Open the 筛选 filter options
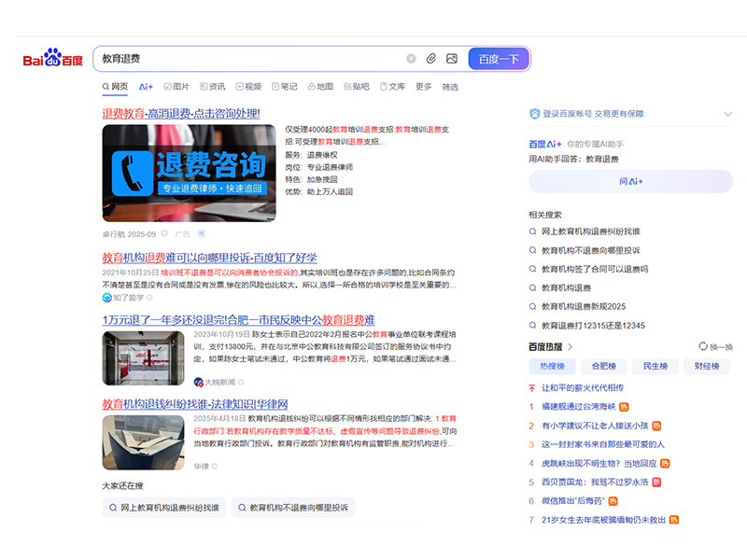Screen dimensions: 747x560 click(x=450, y=87)
